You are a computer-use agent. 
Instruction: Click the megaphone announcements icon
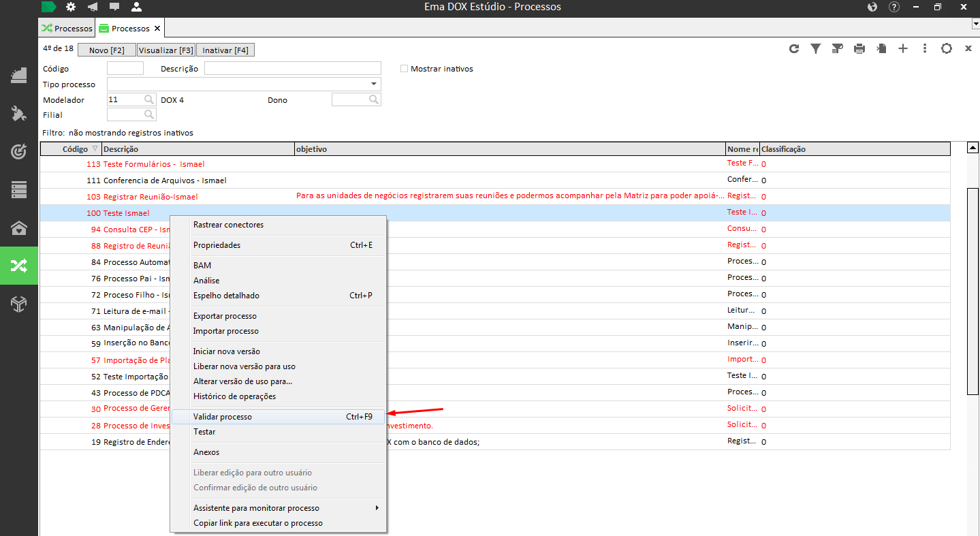click(x=93, y=7)
